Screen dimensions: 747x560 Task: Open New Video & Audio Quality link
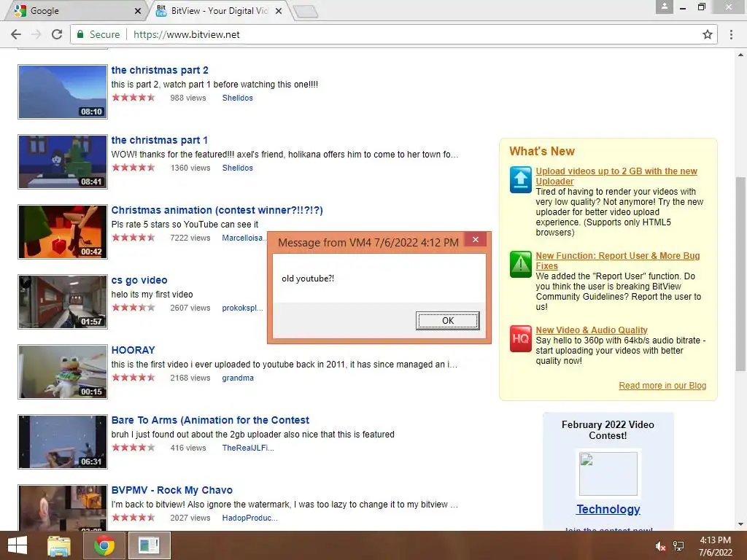pyautogui.click(x=592, y=330)
